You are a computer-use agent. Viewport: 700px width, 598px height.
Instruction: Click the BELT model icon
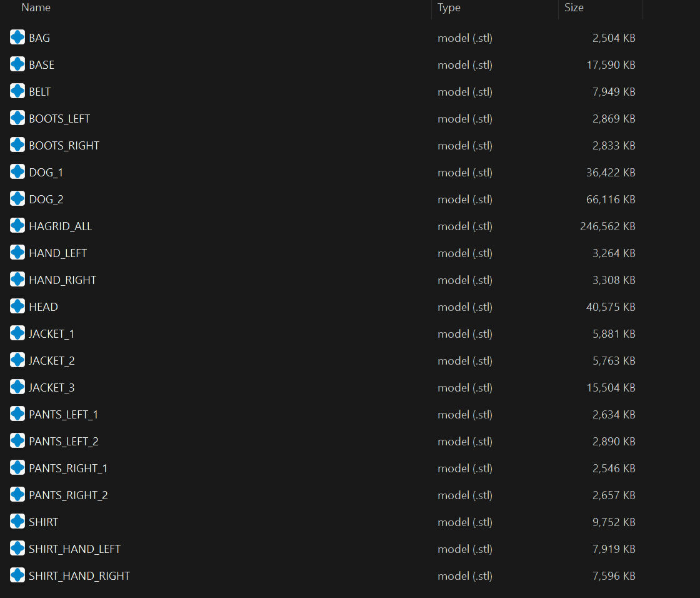(17, 91)
